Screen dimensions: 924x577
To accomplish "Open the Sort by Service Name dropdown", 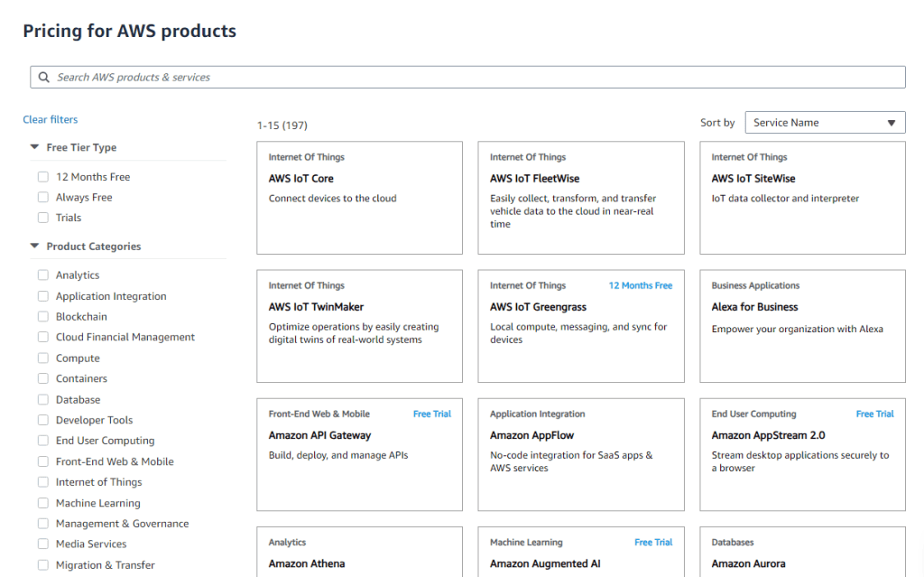I will 825,123.
